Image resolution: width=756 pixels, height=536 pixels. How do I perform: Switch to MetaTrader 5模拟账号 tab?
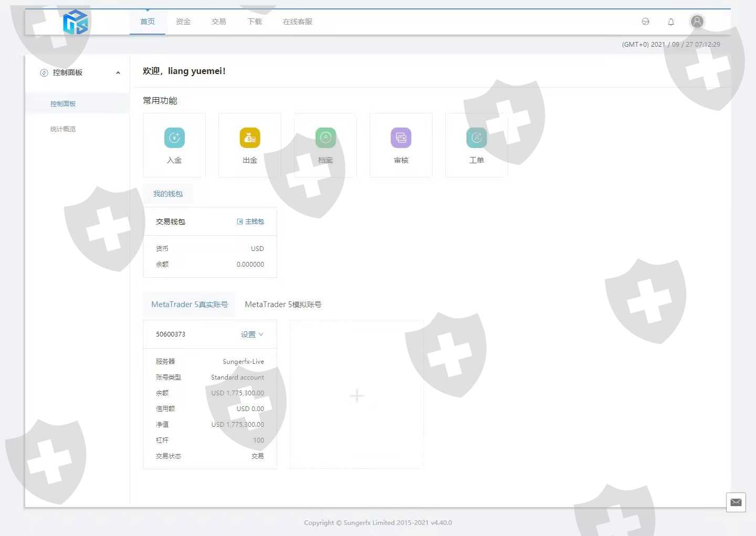click(283, 304)
